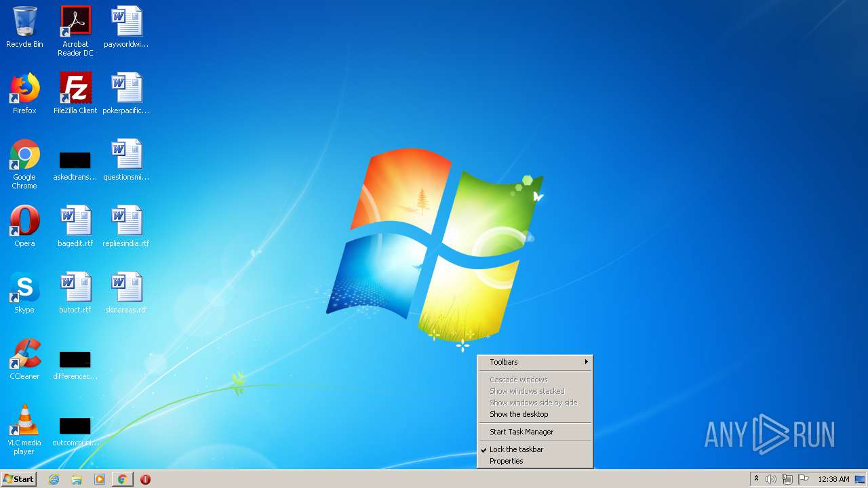Open Internet Explorer from taskbar
The image size is (868, 488).
pos(54,479)
